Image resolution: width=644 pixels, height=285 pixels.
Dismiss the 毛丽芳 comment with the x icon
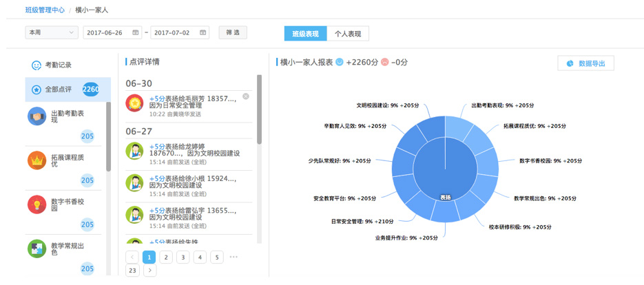click(x=246, y=96)
